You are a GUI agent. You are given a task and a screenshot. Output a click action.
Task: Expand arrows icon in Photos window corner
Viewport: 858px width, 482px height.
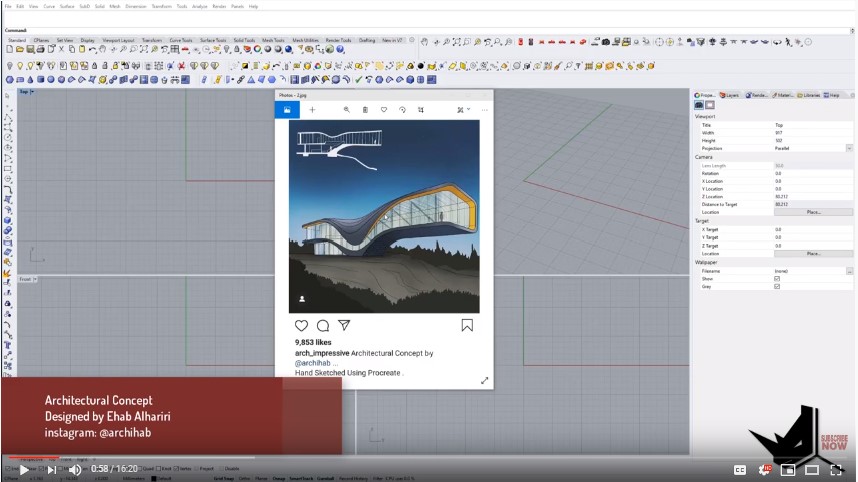tap(484, 380)
